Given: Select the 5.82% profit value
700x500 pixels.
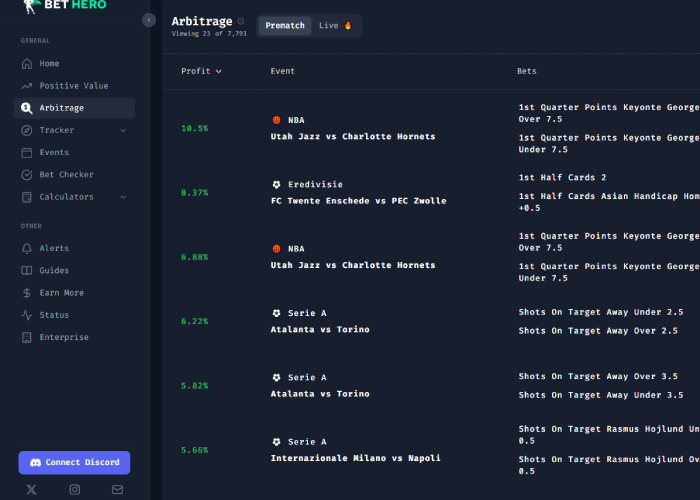Looking at the screenshot, I should pyautogui.click(x=195, y=385).
